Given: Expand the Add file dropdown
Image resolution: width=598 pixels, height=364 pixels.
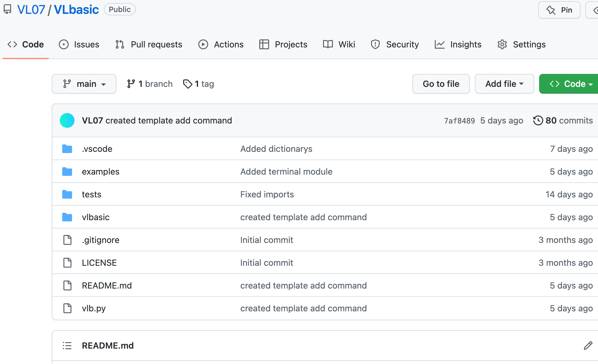Looking at the screenshot, I should [x=504, y=84].
